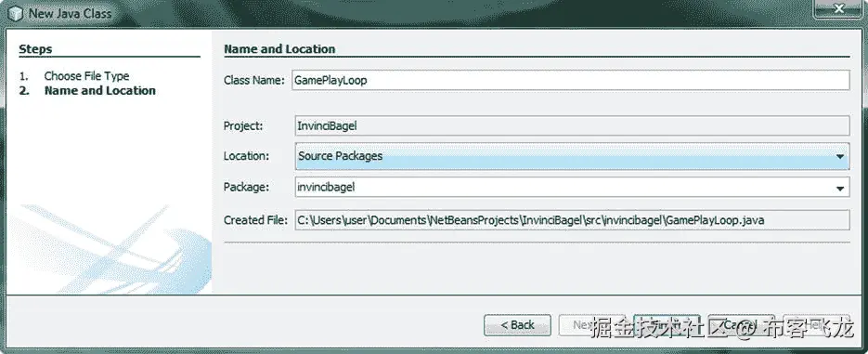Open the Location dropdown arrow
This screenshot has height=354, width=868.
coord(840,157)
